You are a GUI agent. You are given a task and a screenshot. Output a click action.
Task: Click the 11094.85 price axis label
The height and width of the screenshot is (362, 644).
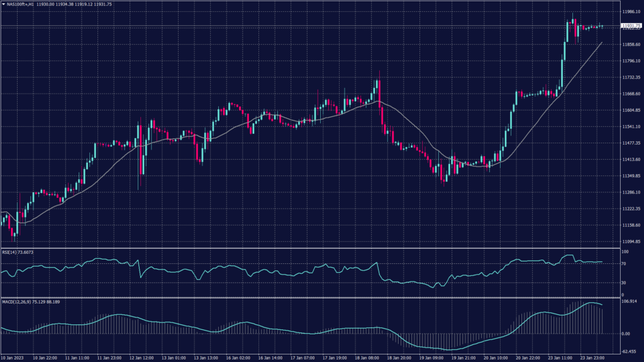tap(630, 241)
